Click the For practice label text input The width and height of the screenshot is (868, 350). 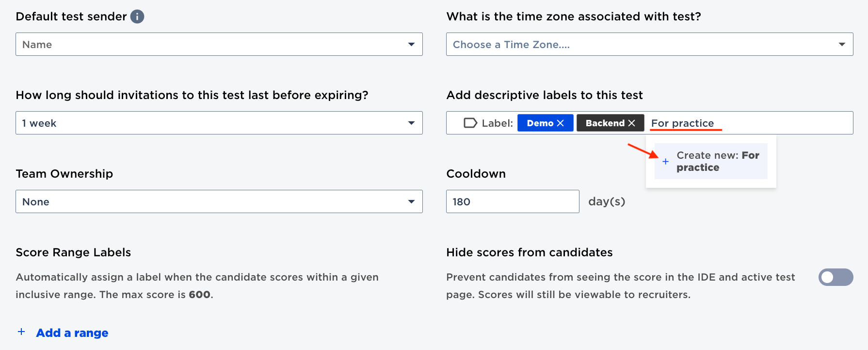click(x=749, y=123)
